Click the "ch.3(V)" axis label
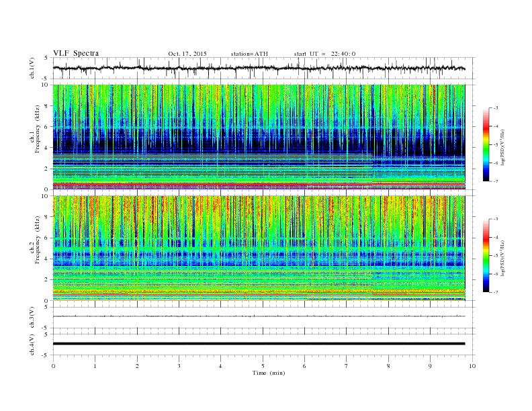The height and width of the screenshot is (411, 532). (x=32, y=318)
